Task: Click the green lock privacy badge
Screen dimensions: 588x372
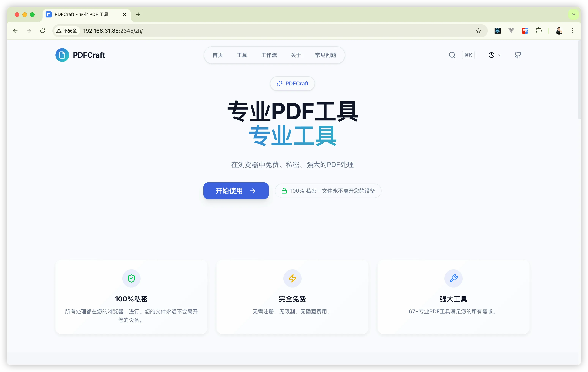Action: tap(328, 191)
